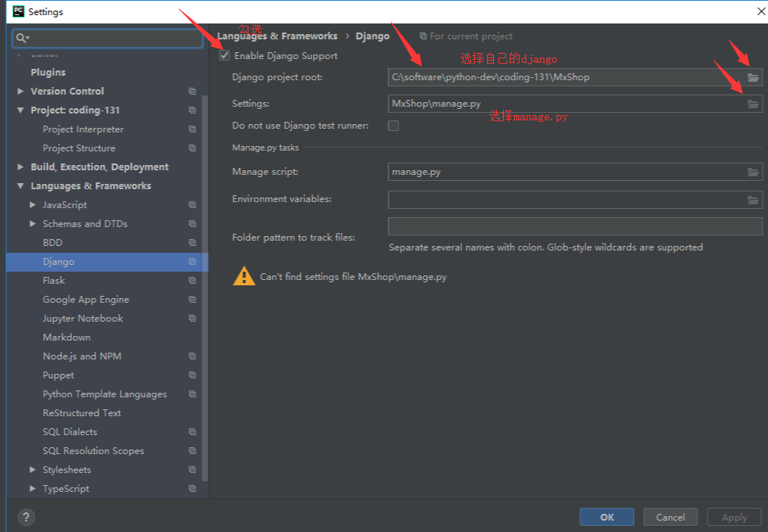The image size is (768, 532).
Task: Check Do not use Django test runner
Action: 393,126
